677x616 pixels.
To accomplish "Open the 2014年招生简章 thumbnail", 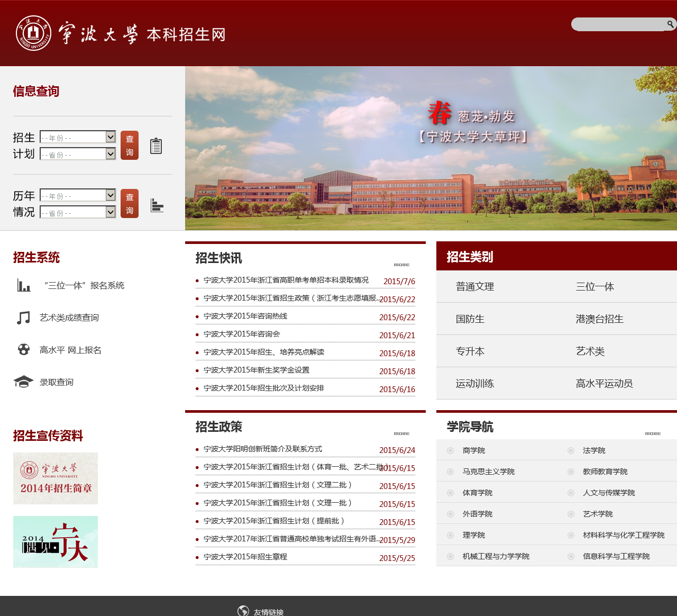I will tap(56, 478).
